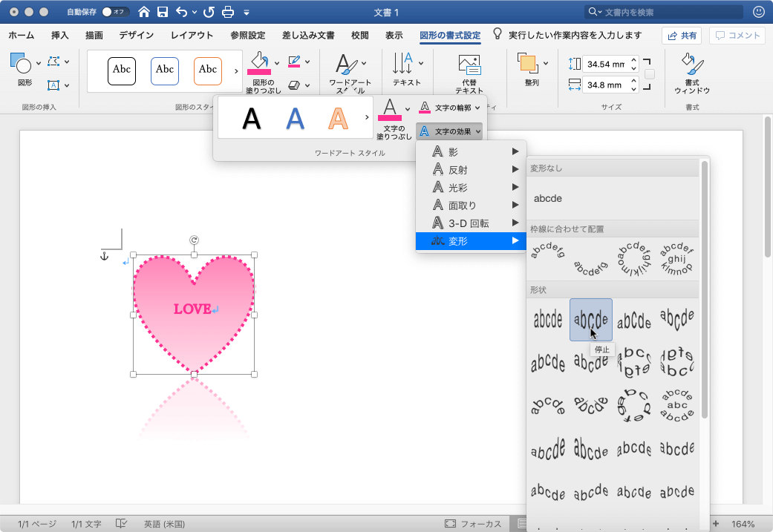Toggle AutoSave (自動保存) switch
This screenshot has height=532, width=773.
115,12
